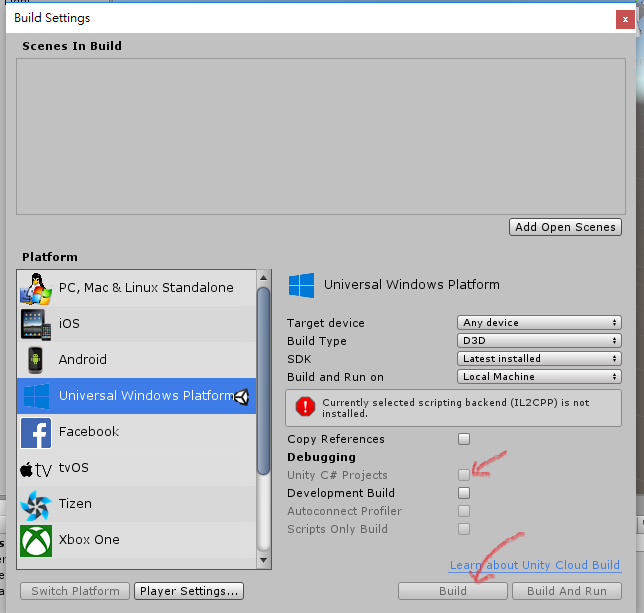Close the Build Settings window
This screenshot has width=644, height=613.
625,19
